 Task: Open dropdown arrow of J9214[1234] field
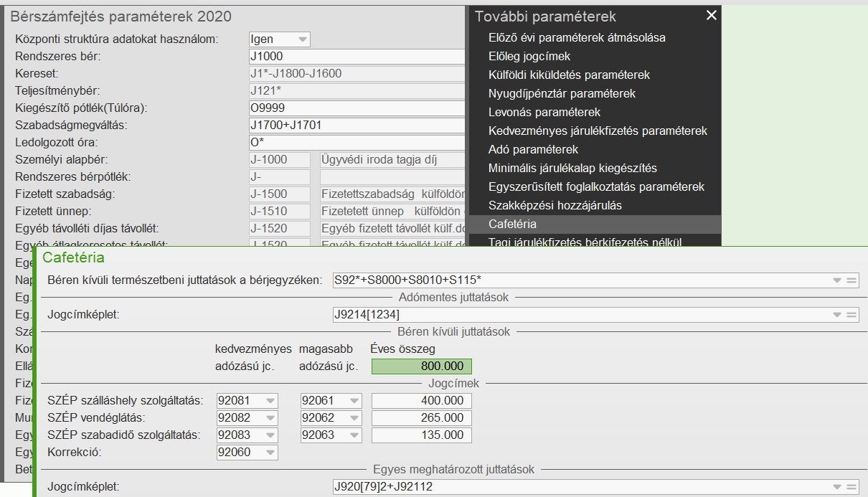[x=836, y=314]
